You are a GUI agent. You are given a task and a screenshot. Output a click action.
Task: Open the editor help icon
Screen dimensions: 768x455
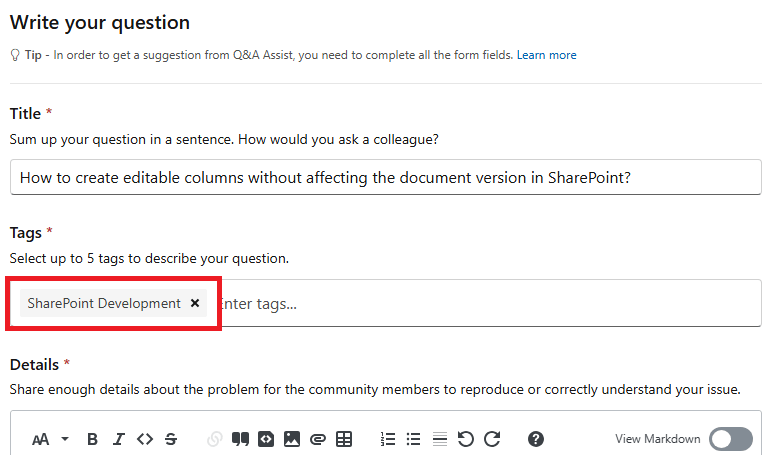(536, 439)
